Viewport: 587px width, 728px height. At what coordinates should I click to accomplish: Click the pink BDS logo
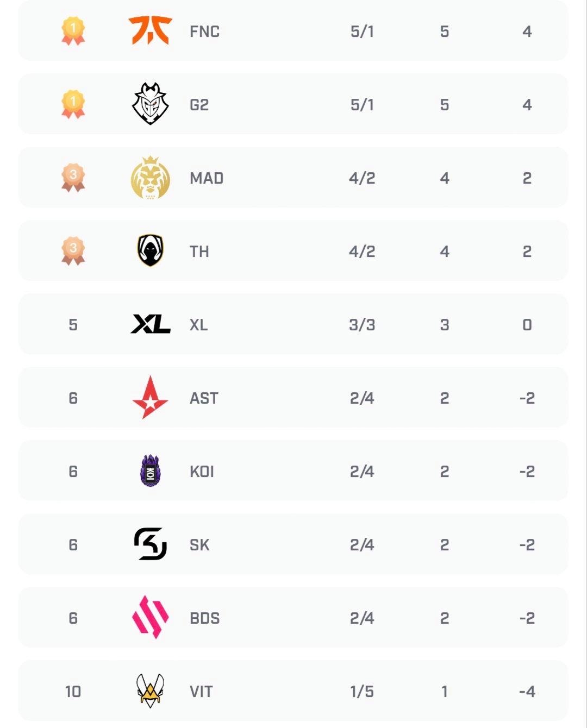150,617
